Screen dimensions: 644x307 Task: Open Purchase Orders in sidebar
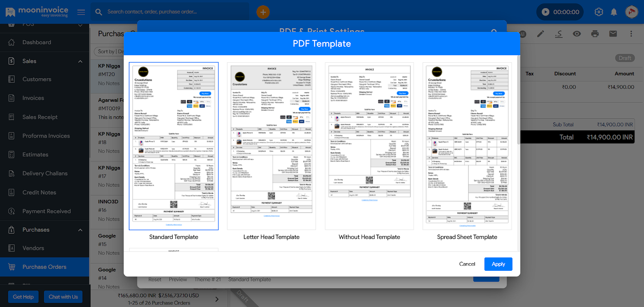coord(44,267)
